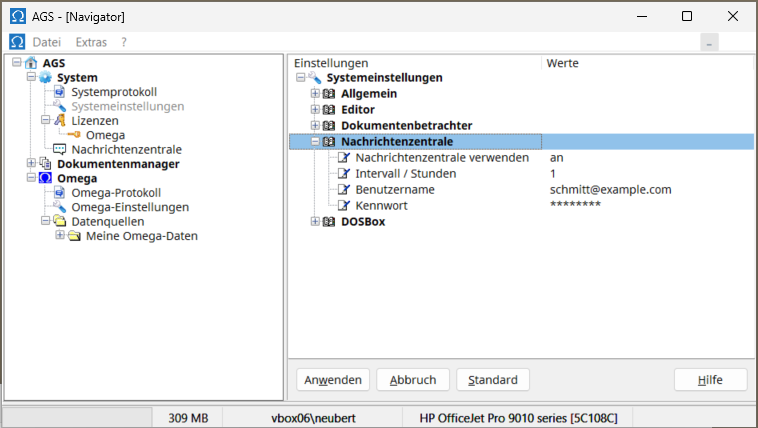Click the Omega application icon in menu bar

(17, 42)
